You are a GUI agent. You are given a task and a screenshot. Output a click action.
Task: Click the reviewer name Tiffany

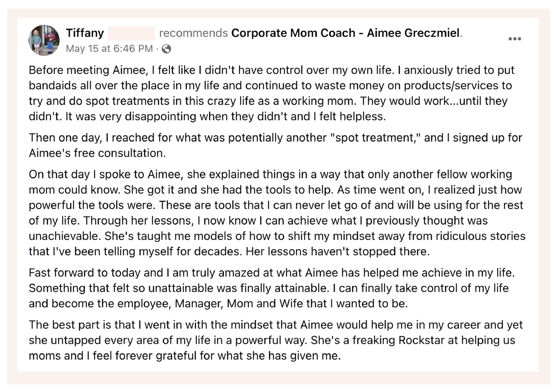[85, 33]
